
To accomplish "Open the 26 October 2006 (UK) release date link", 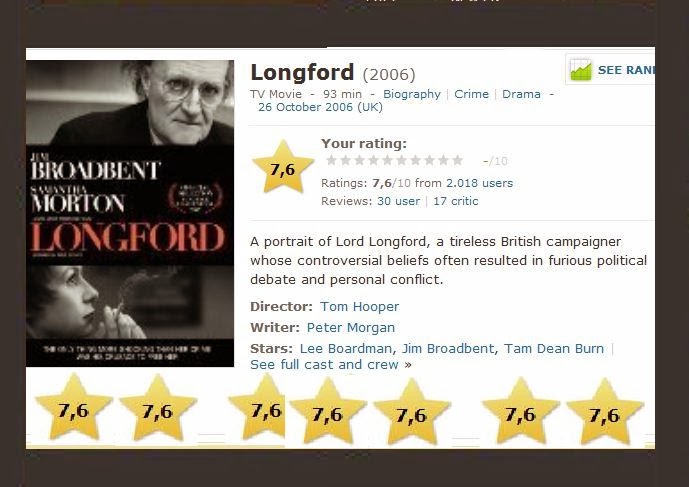I will tap(320, 107).
